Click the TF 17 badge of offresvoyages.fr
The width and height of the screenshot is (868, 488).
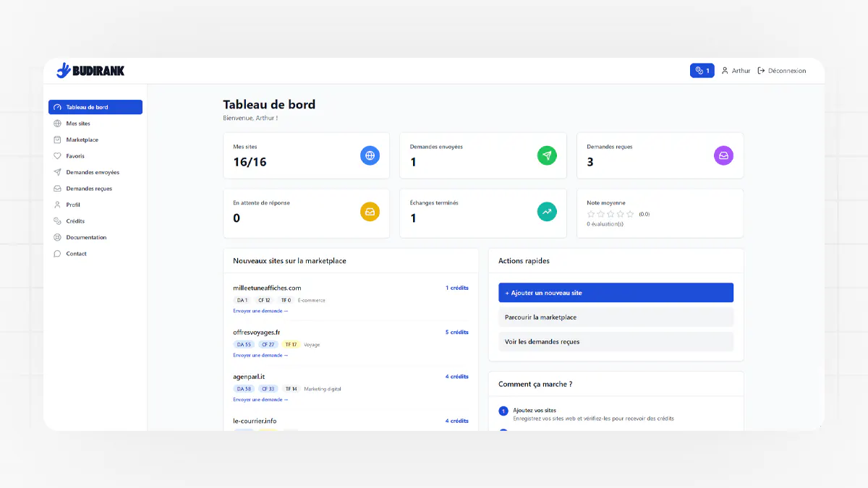tap(292, 345)
